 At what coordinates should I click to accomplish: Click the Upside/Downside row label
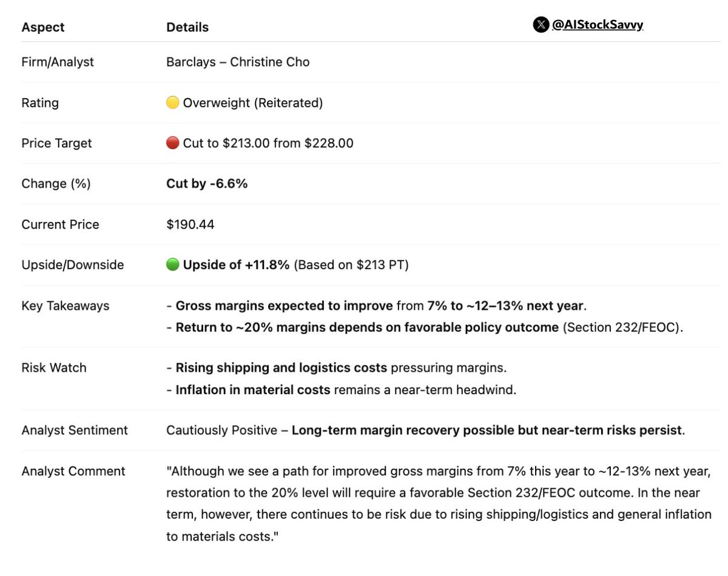pos(73,265)
